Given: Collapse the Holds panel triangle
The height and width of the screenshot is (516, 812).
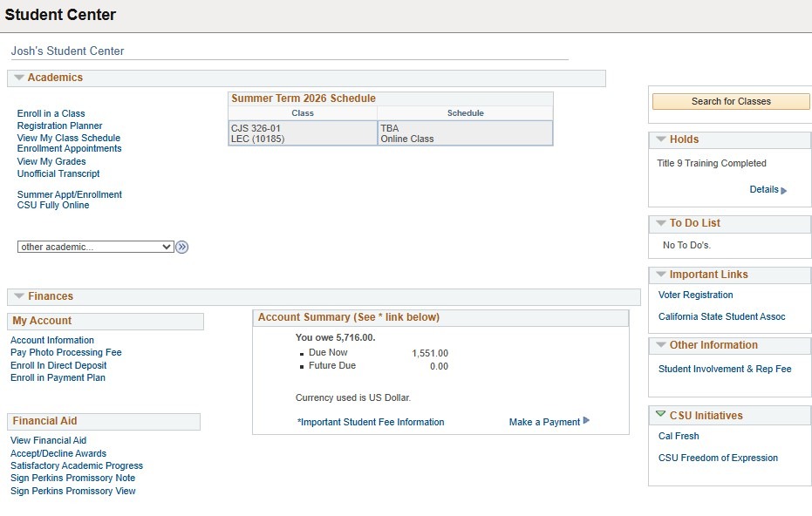Looking at the screenshot, I should [660, 139].
